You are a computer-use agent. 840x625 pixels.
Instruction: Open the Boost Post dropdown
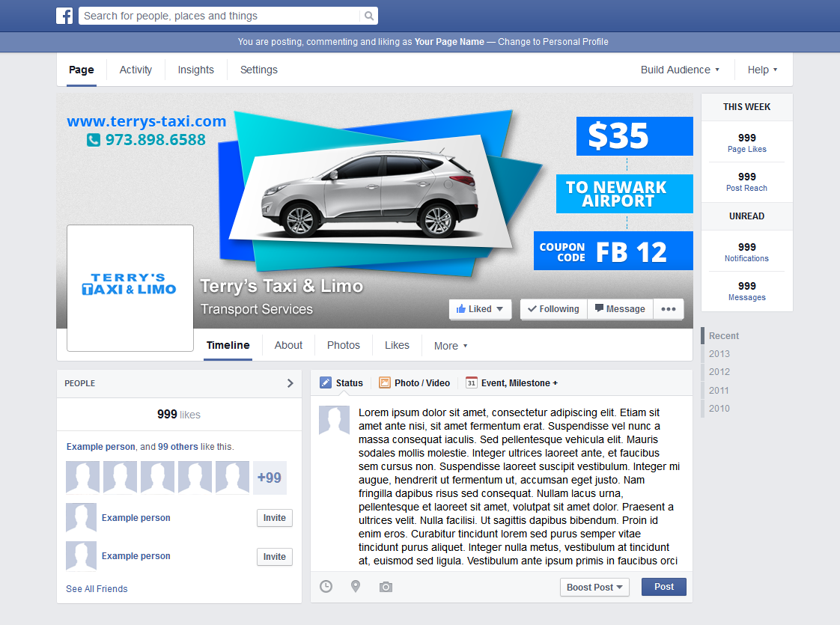[594, 587]
